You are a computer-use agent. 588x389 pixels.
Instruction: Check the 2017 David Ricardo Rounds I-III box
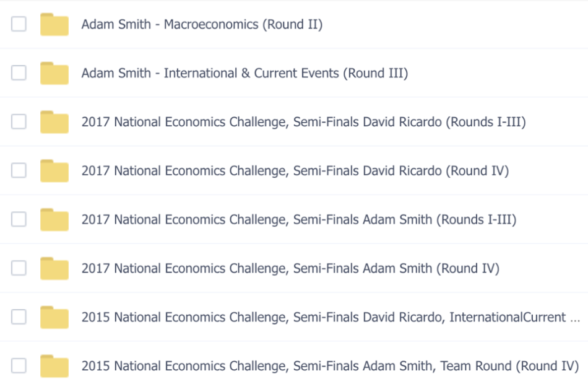pyautogui.click(x=19, y=122)
